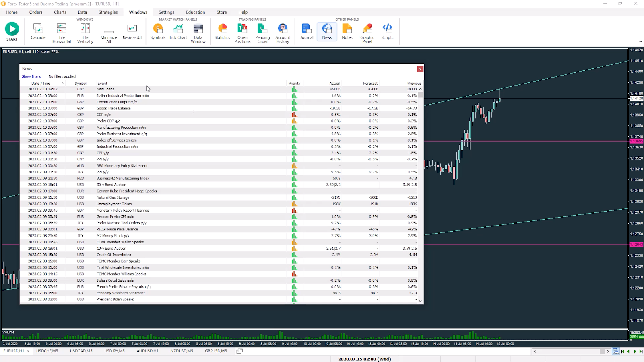Open the Journal panel
The height and width of the screenshot is (362, 644).
(307, 32)
